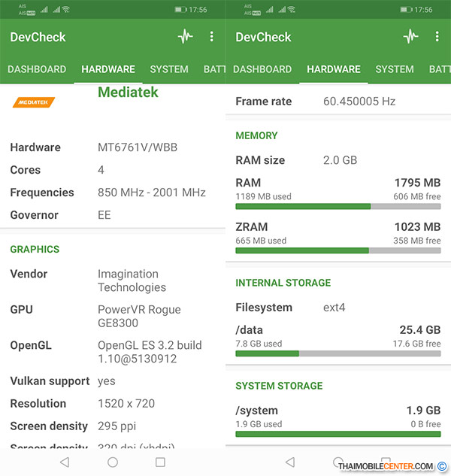Tap the Governor value EE
This screenshot has height=476, width=451.
(x=104, y=215)
